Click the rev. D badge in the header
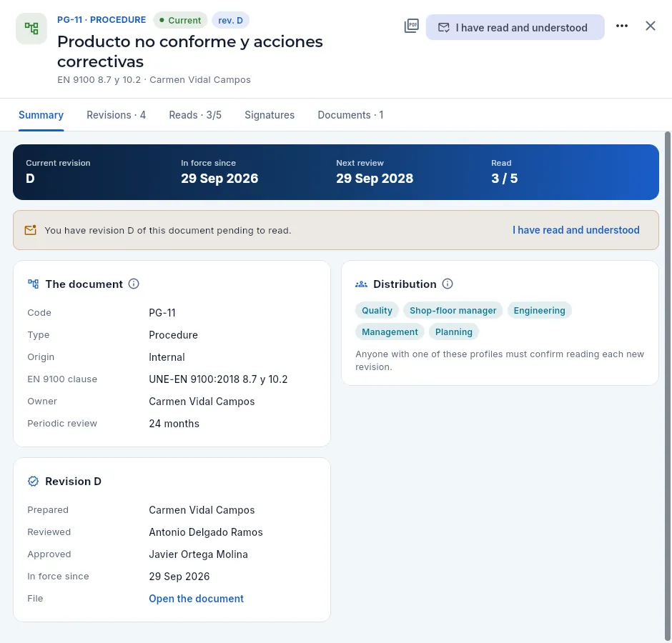Screen dimensions: 672x643 point(231,20)
